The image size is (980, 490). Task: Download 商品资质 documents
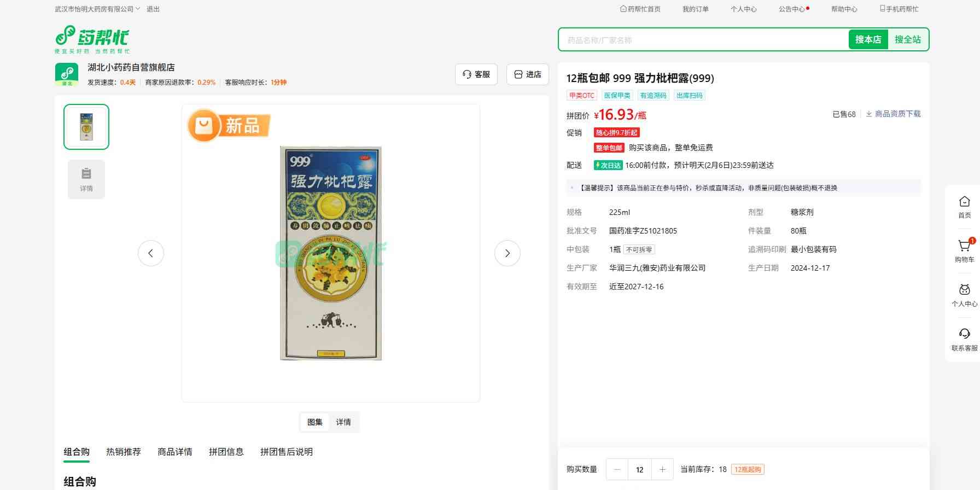point(893,114)
